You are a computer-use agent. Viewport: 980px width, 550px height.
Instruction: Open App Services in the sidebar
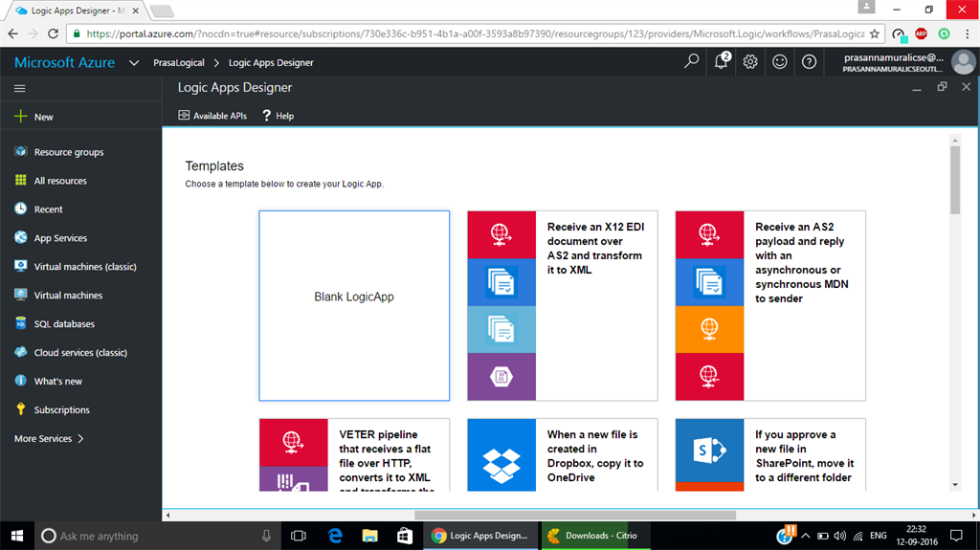60,238
